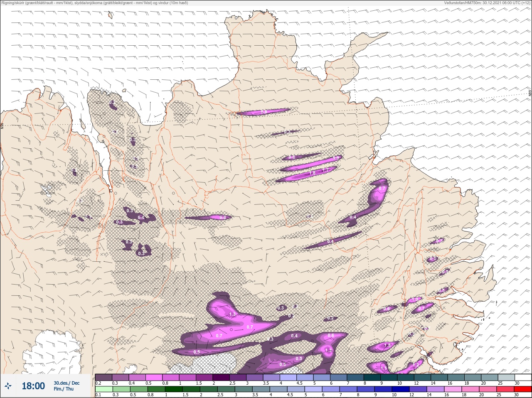Select lower legend red swatch above 30

(x=523, y=390)
